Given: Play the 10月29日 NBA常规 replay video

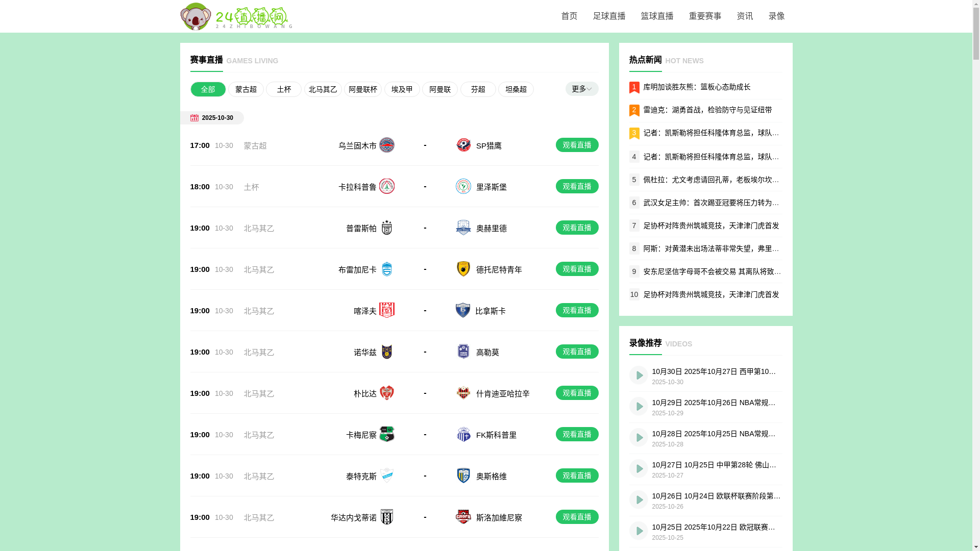Looking at the screenshot, I should pyautogui.click(x=639, y=407).
